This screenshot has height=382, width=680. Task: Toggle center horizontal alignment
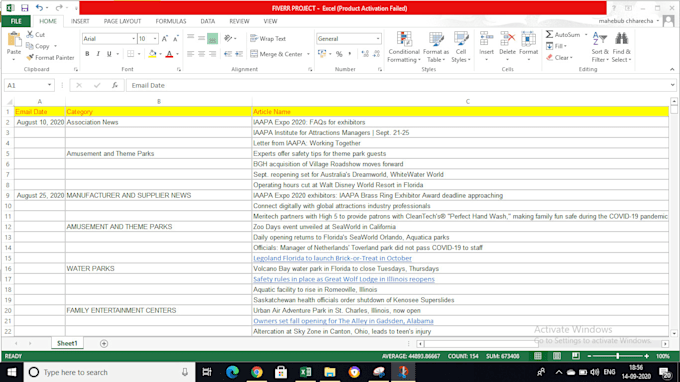(201, 54)
